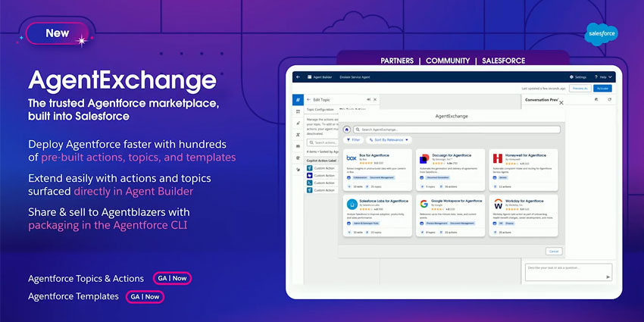Open the Box for Agentforce card

(377, 170)
